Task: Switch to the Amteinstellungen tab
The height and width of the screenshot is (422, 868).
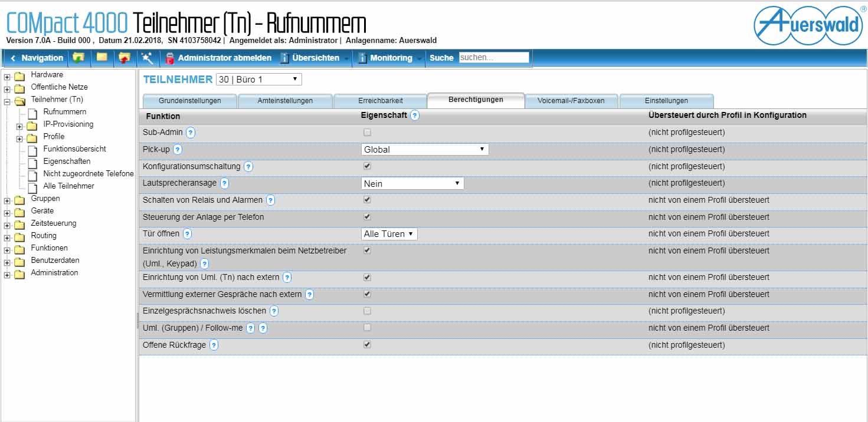Action: pos(285,101)
